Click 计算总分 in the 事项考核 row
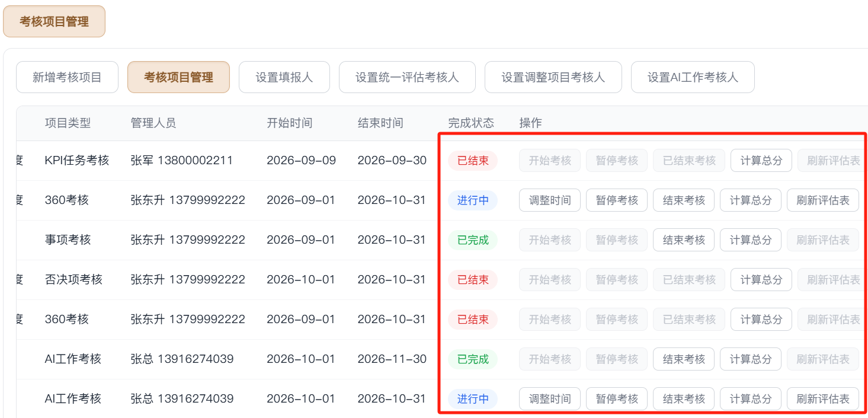 [x=751, y=240]
